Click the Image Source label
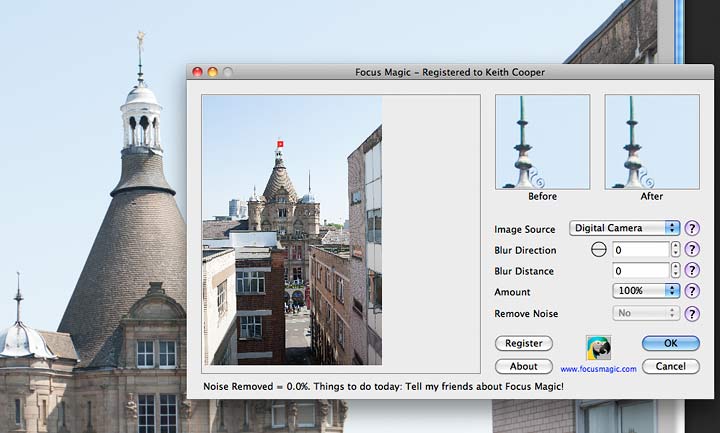 click(x=525, y=229)
